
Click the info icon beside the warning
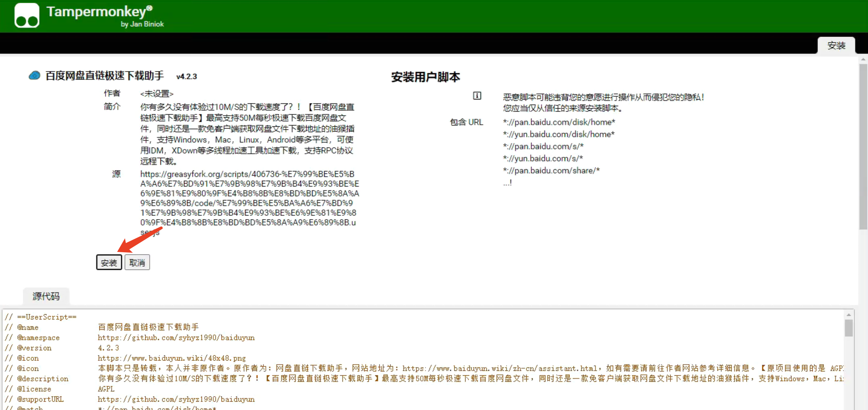tap(477, 96)
